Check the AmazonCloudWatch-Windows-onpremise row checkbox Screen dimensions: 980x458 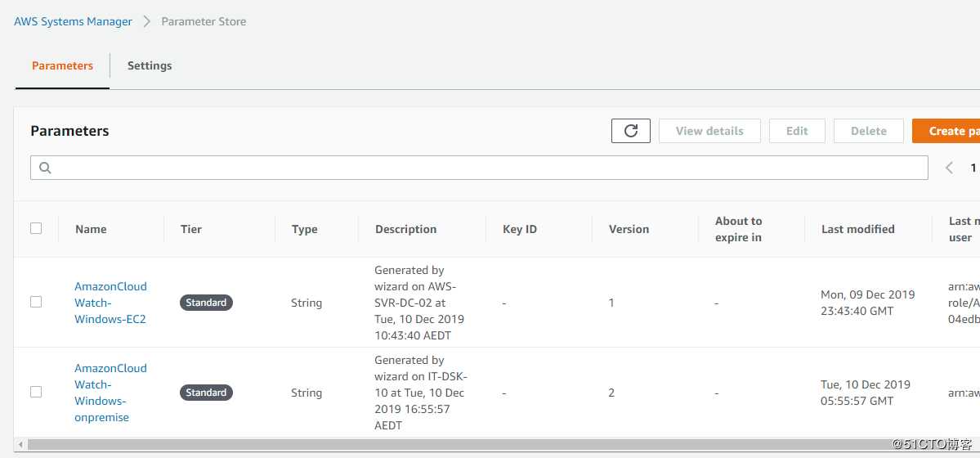click(36, 392)
